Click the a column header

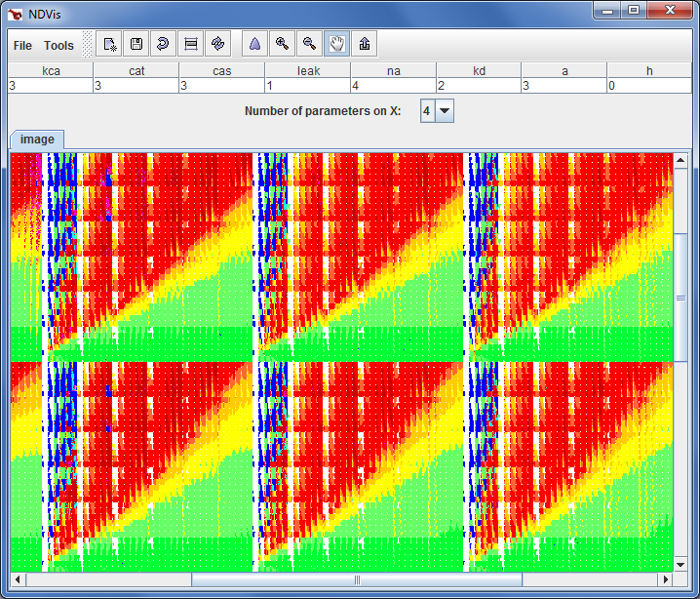pos(564,70)
